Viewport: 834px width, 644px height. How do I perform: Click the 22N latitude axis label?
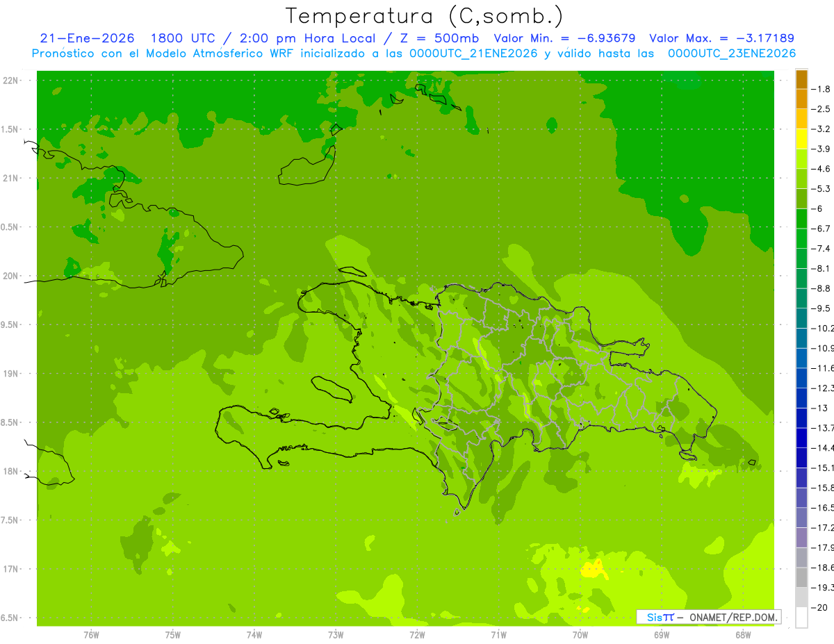11,81
